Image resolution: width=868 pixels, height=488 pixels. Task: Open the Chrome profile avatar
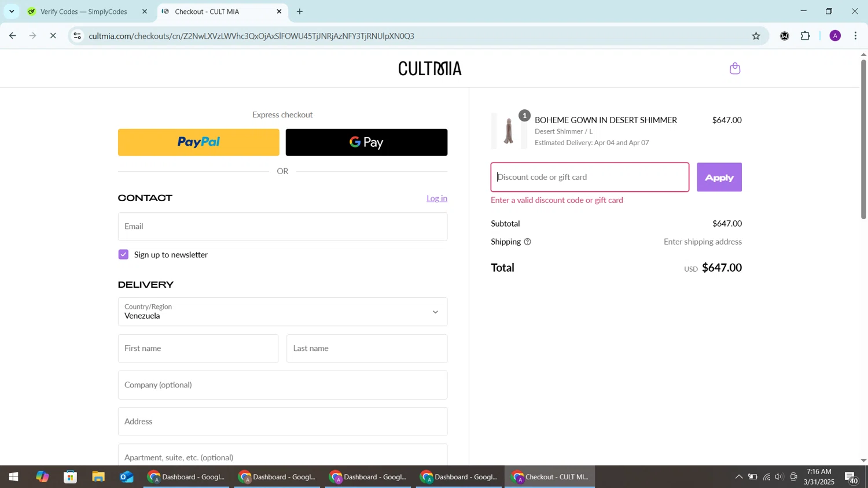coord(835,36)
